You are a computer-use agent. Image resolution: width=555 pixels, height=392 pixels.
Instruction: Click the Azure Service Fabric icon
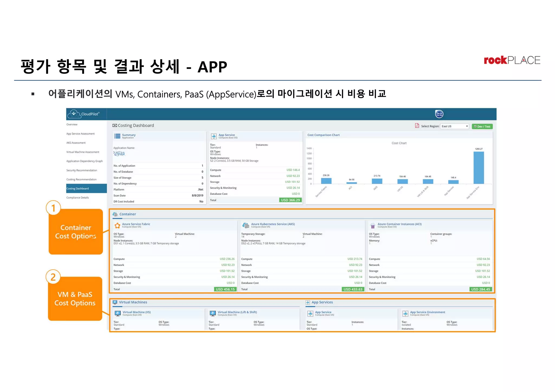[117, 225]
